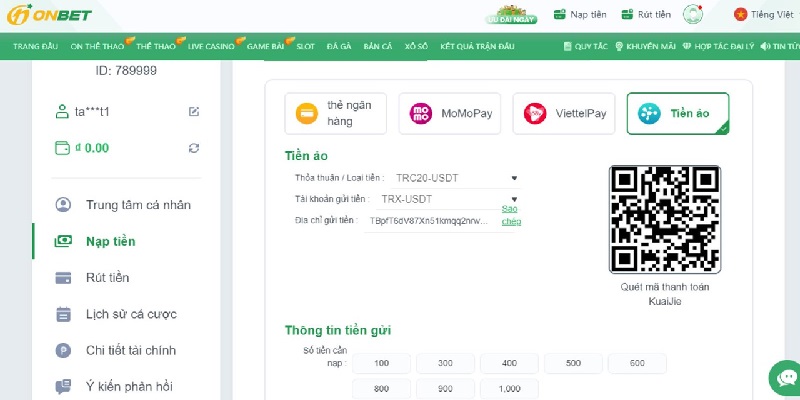Choose deposit amount 800
This screenshot has width=800, height=400.
381,389
